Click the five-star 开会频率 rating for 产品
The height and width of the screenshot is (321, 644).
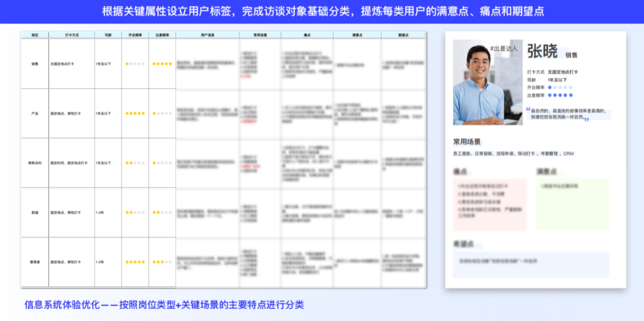coord(134,112)
